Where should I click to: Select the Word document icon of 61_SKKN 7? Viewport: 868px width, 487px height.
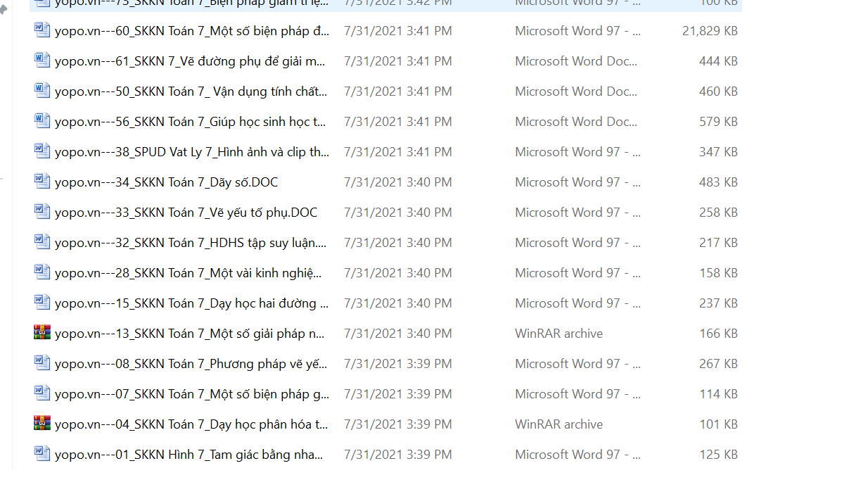click(42, 61)
